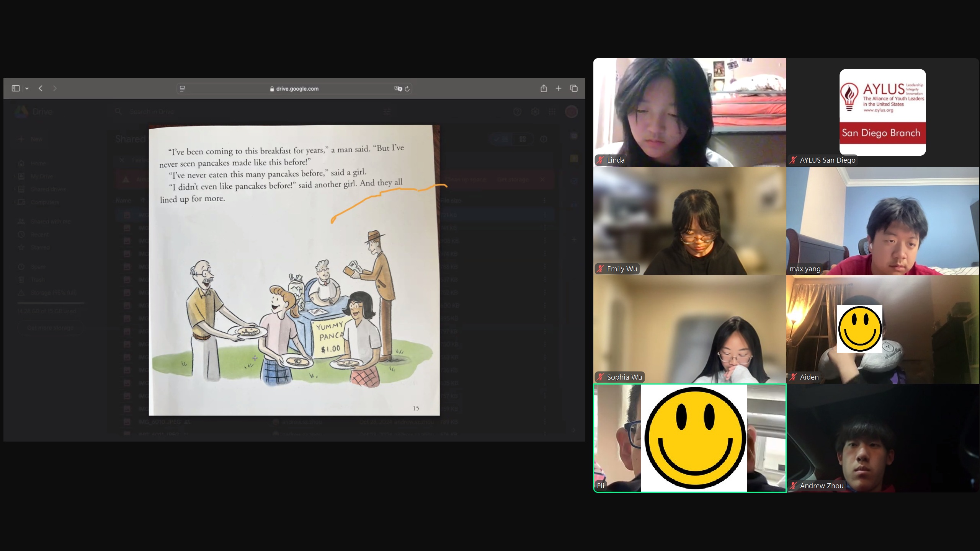This screenshot has height=551, width=980.
Task: Open Tasks in Drive side panel
Action: (574, 181)
